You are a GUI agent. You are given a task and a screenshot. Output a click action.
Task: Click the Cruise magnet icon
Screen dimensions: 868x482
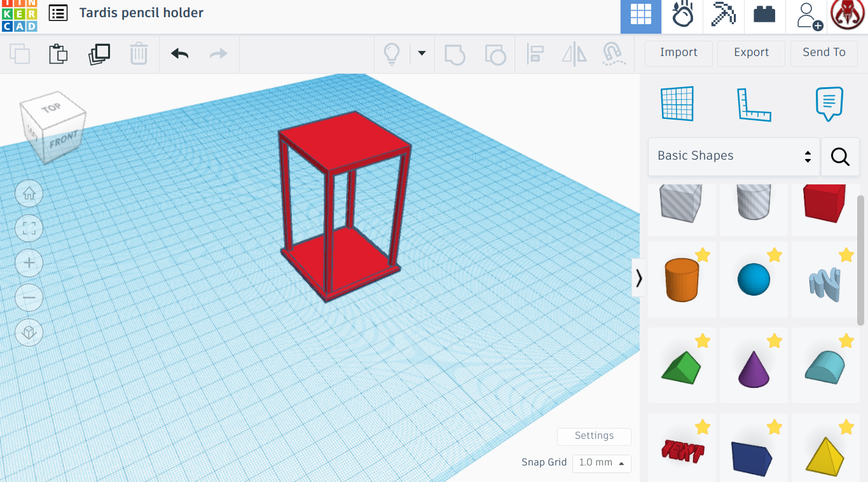pyautogui.click(x=613, y=54)
